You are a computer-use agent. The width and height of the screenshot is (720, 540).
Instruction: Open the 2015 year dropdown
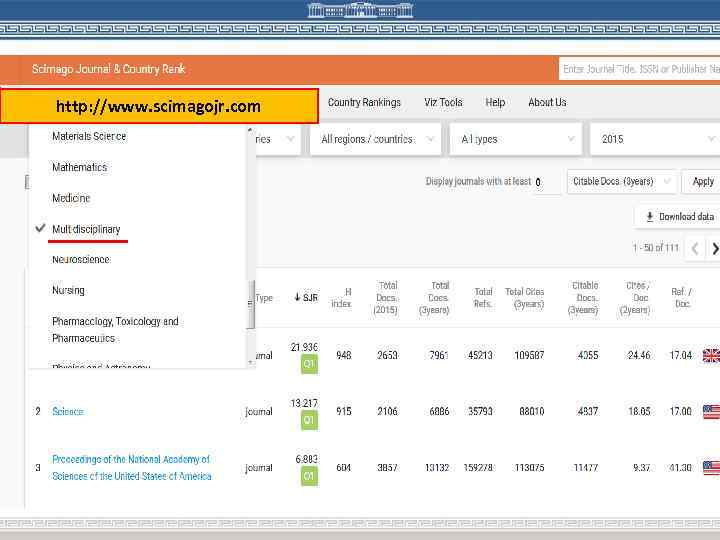pos(655,139)
